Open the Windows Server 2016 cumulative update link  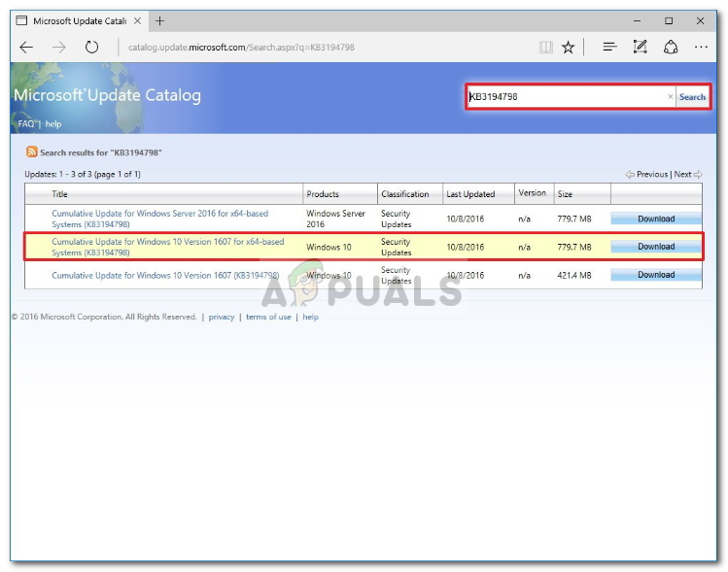click(x=159, y=219)
